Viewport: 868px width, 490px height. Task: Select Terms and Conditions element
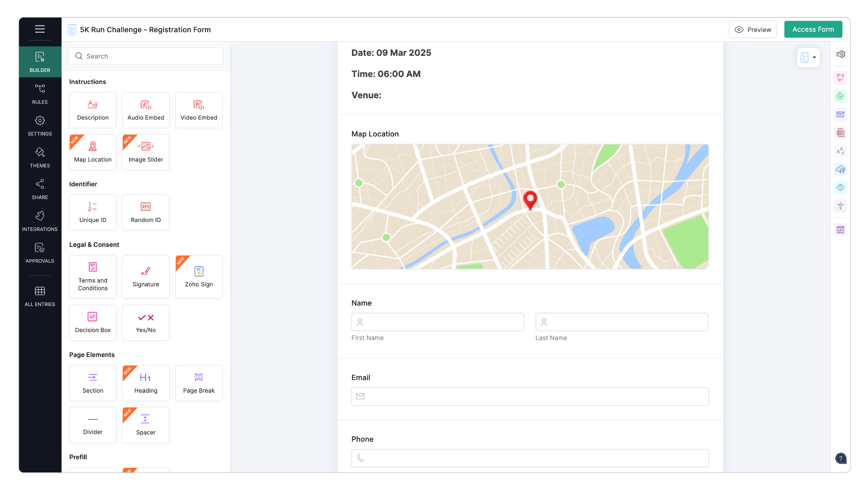click(93, 277)
